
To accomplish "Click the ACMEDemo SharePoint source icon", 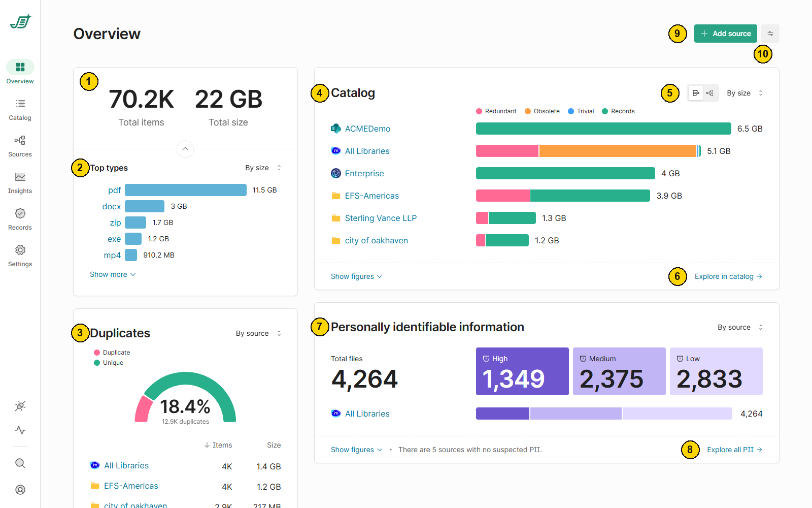I will [x=335, y=129].
